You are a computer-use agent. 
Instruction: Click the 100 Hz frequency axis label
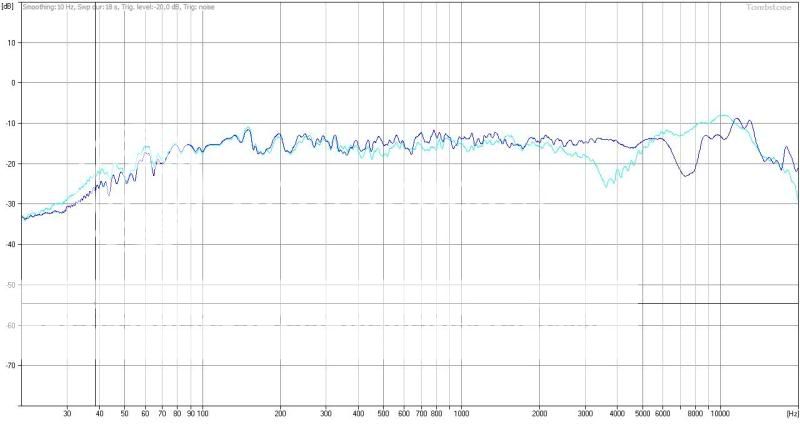tap(202, 413)
